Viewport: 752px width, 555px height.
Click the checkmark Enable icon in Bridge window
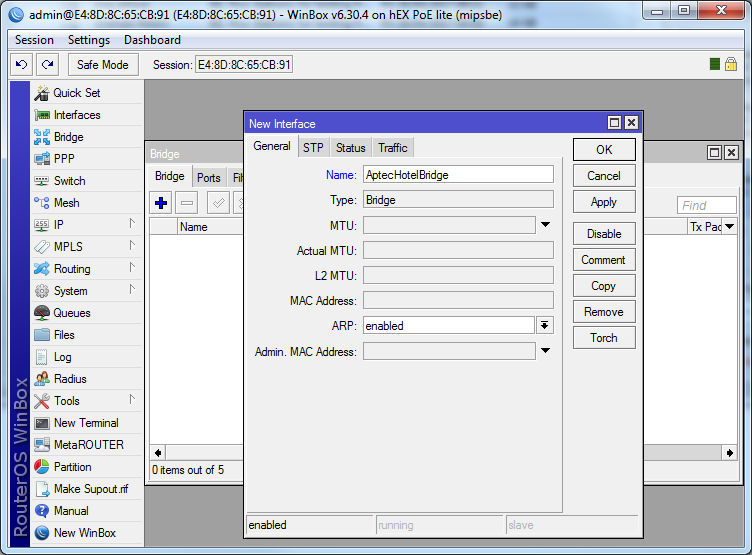point(218,203)
